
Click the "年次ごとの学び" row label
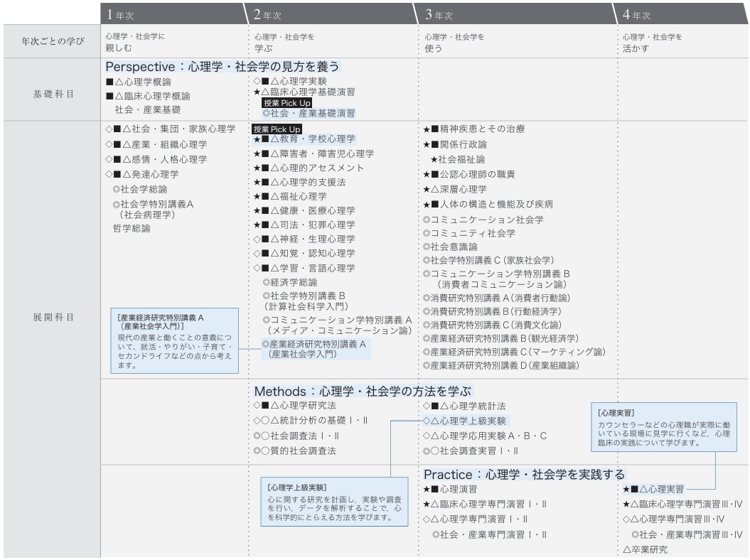(x=53, y=41)
